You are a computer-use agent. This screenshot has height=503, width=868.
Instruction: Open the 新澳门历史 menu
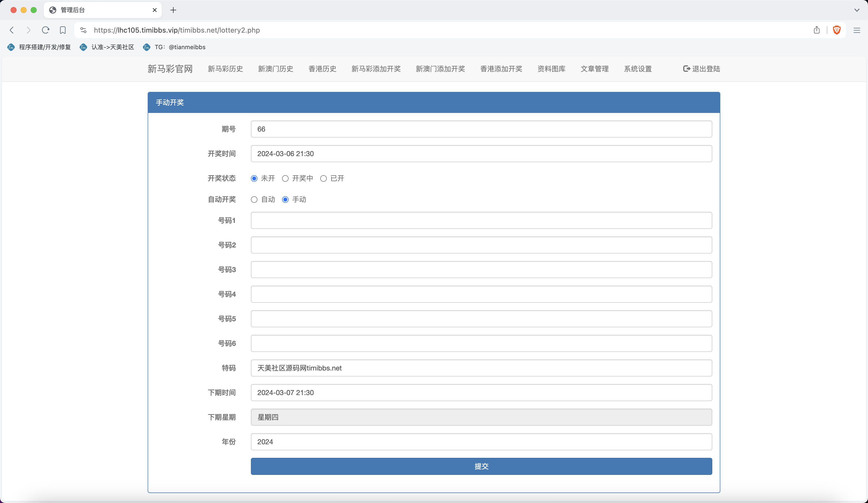click(276, 69)
